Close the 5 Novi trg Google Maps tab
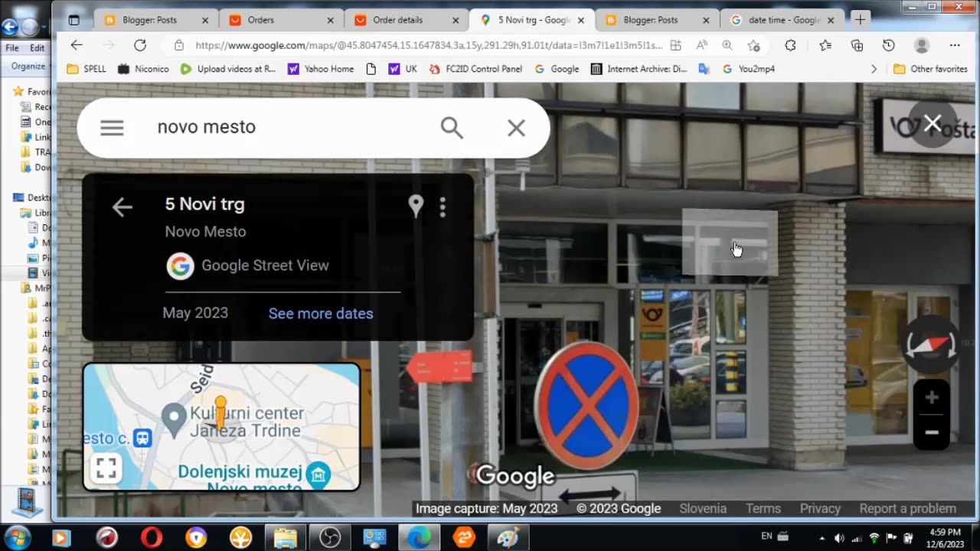 580,21
